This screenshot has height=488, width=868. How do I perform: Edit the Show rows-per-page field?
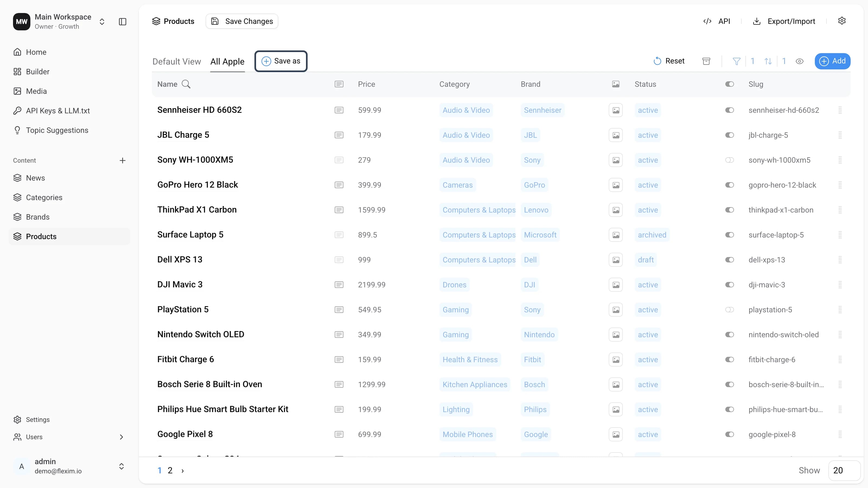844,470
